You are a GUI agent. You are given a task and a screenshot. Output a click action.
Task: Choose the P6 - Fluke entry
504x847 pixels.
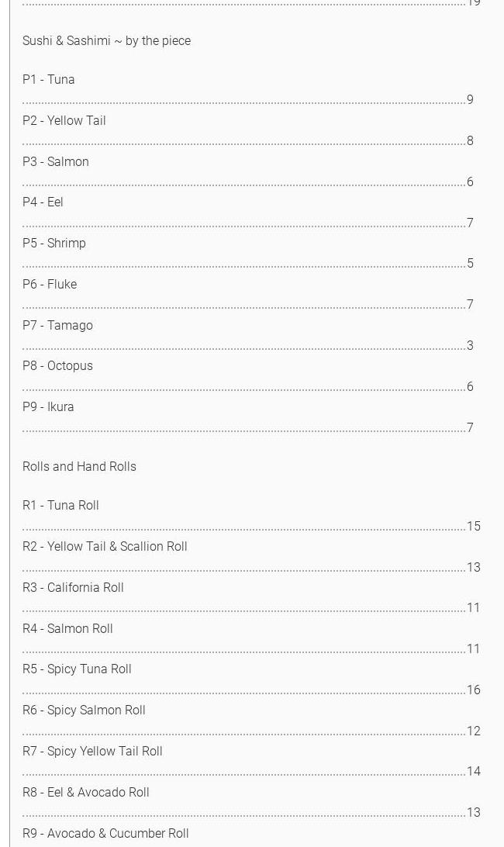coord(50,285)
